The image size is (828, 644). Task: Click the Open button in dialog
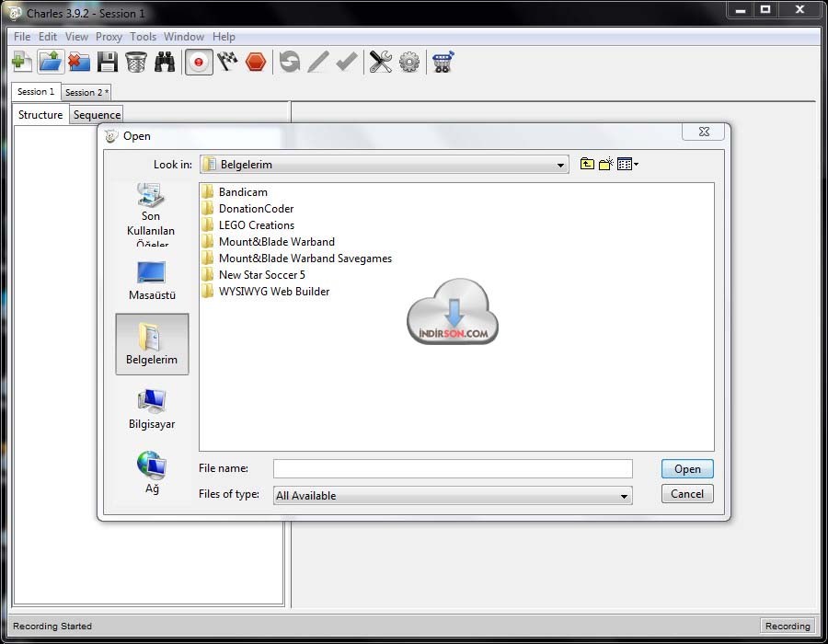(687, 469)
